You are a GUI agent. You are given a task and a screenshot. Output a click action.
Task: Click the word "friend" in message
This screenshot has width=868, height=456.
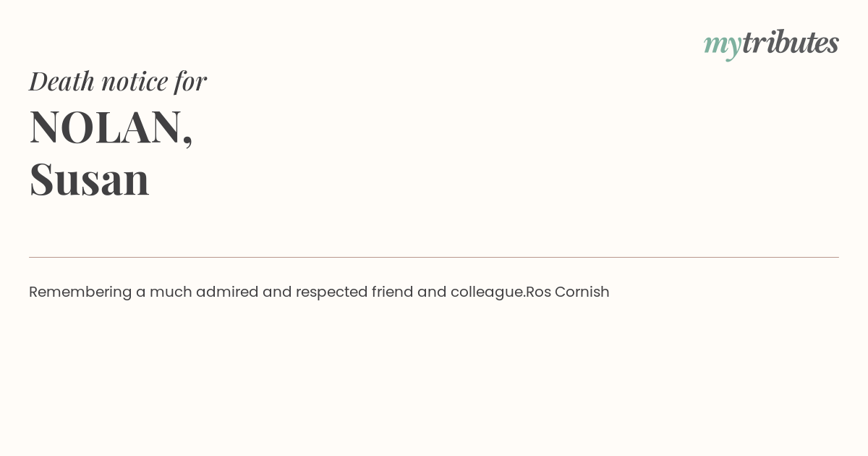(392, 292)
